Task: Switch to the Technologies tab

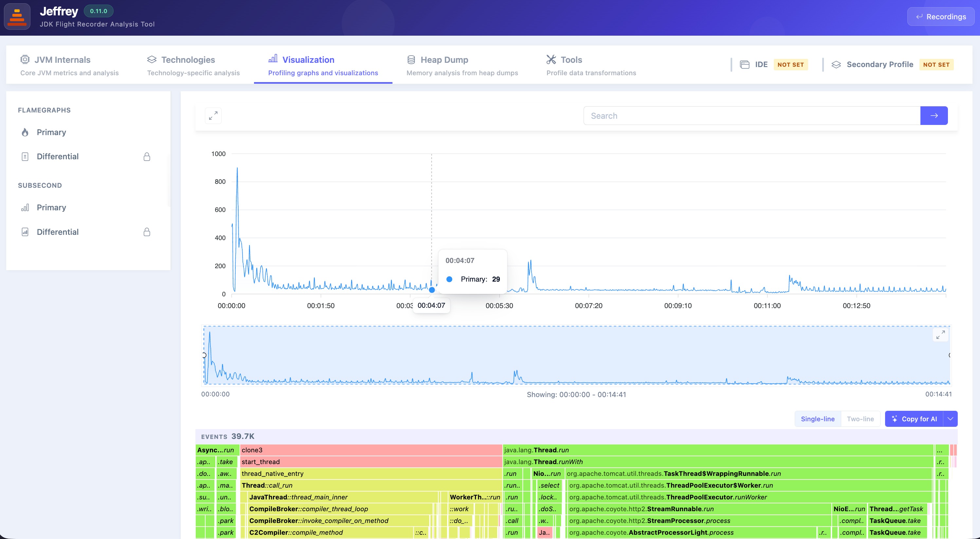Action: click(x=193, y=65)
